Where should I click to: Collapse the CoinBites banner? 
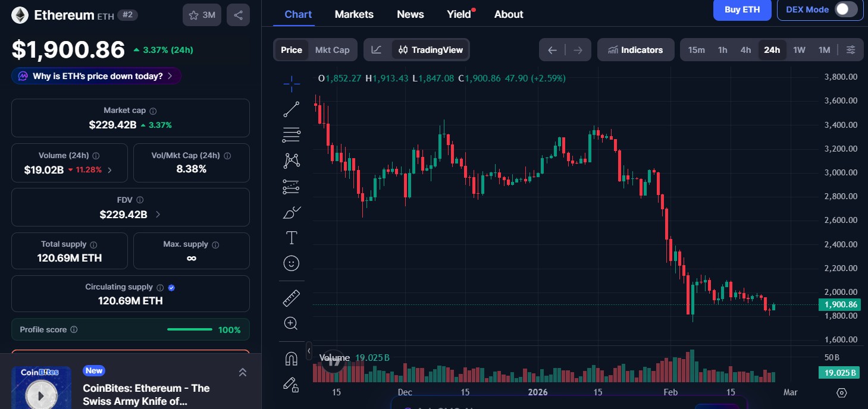[243, 372]
